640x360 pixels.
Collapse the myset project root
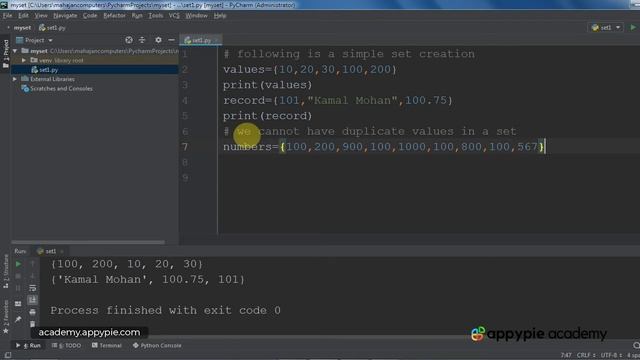(16, 51)
